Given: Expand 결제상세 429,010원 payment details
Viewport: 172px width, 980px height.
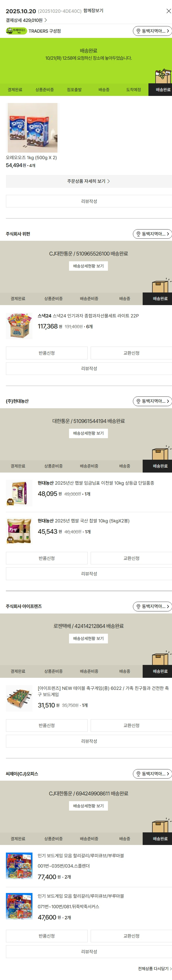Looking at the screenshot, I should click(26, 20).
